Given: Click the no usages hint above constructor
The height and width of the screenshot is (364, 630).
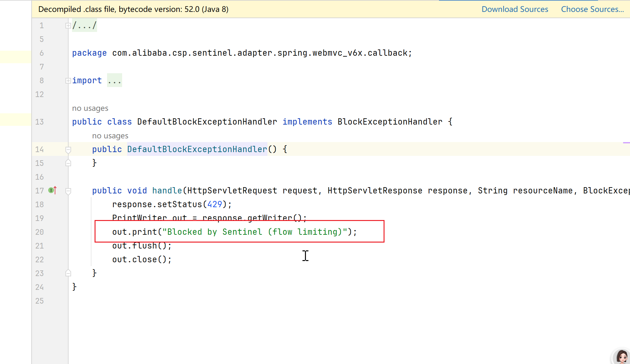Looking at the screenshot, I should click(x=110, y=136).
